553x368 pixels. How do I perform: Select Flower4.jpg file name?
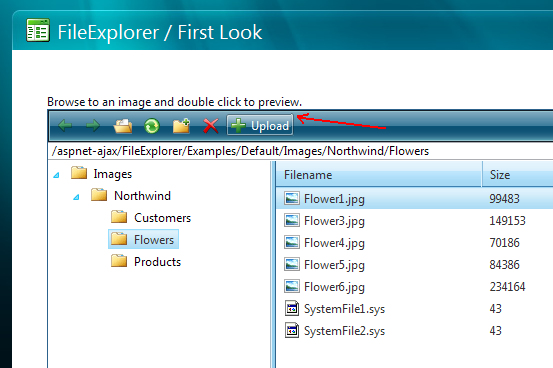click(x=334, y=243)
